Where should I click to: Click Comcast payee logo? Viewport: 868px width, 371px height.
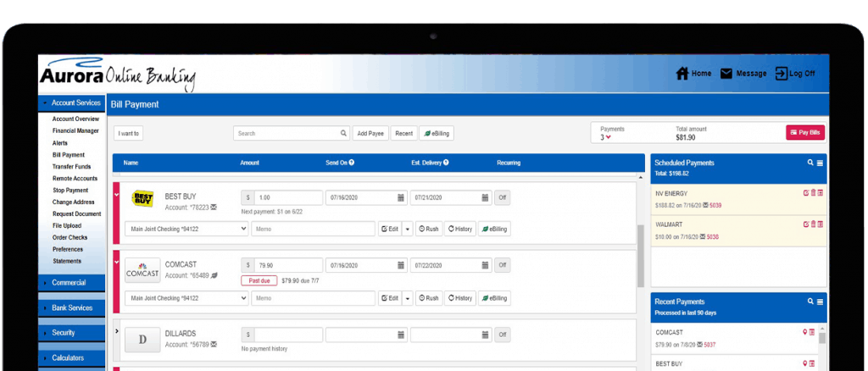142,270
